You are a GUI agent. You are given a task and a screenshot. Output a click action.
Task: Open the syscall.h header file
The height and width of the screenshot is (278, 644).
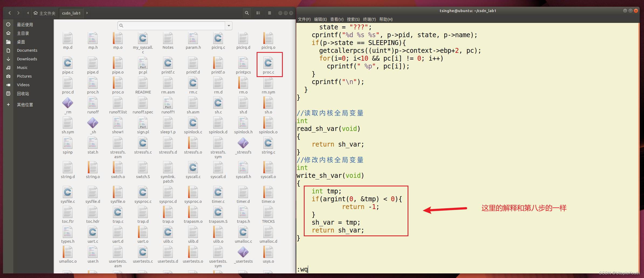pyautogui.click(x=243, y=168)
